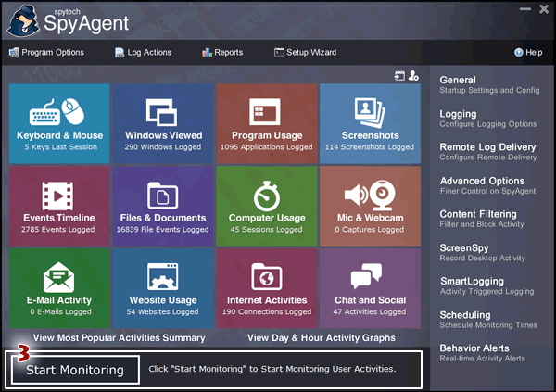556x392 pixels.
Task: Open the Events Timeline tile
Action: 59,206
